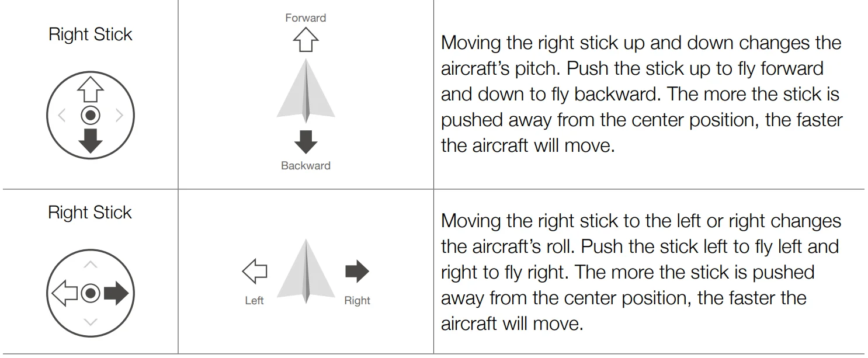The width and height of the screenshot is (868, 358).
Task: Click the faint down chevron in roll stick diagram
Action: coord(90,321)
